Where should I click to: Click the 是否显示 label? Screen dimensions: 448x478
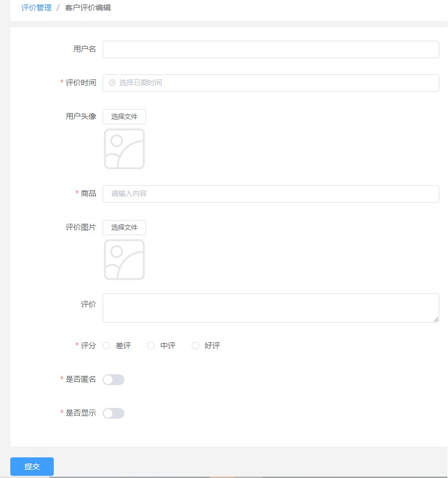[81, 413]
